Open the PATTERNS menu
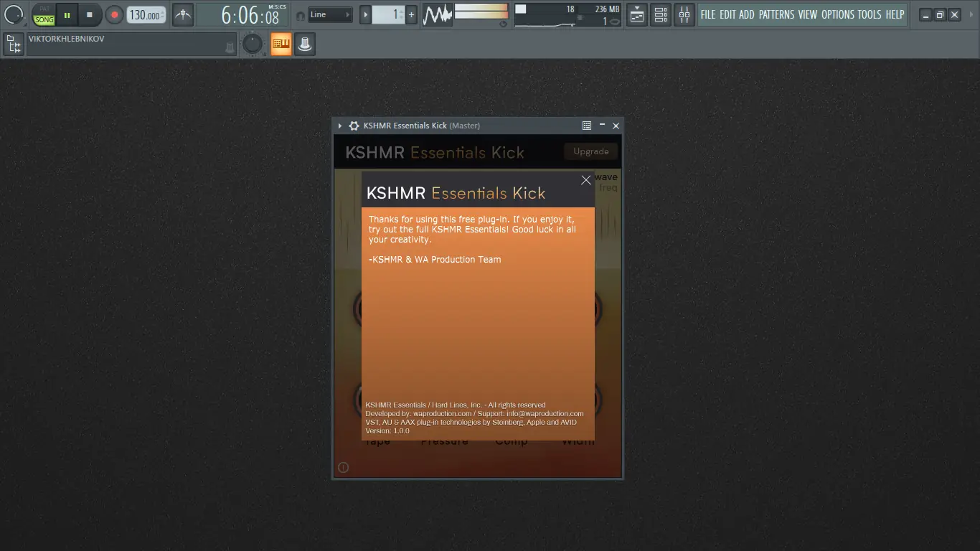Viewport: 980px width, 551px height. coord(777,14)
